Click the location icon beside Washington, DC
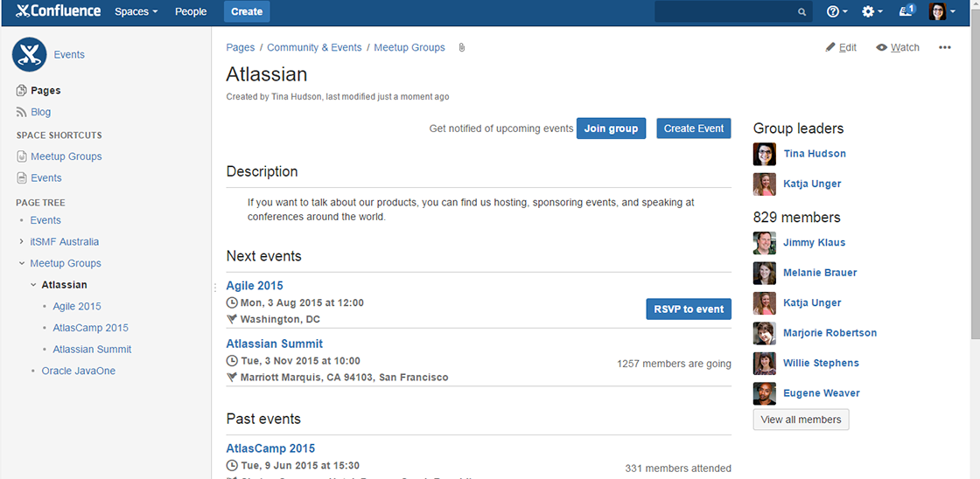Screen dimensions: 980x479 (x=232, y=319)
